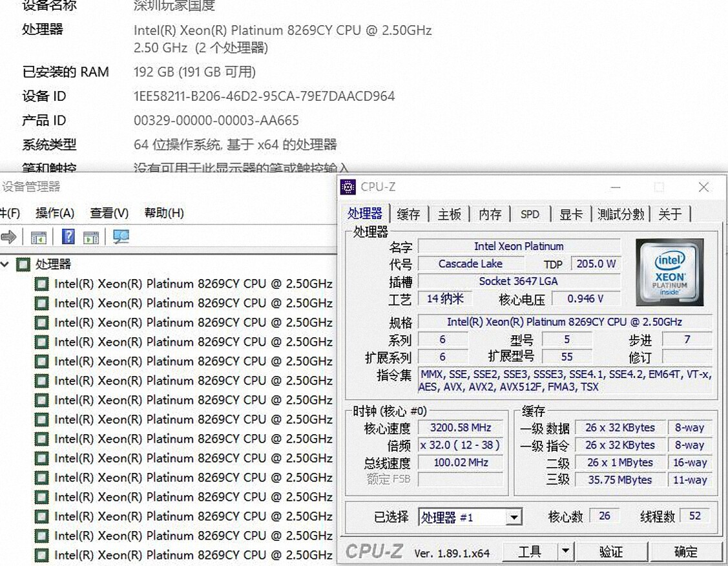Click the 设备 ID value in system info
The height and width of the screenshot is (566, 728).
pos(264,96)
